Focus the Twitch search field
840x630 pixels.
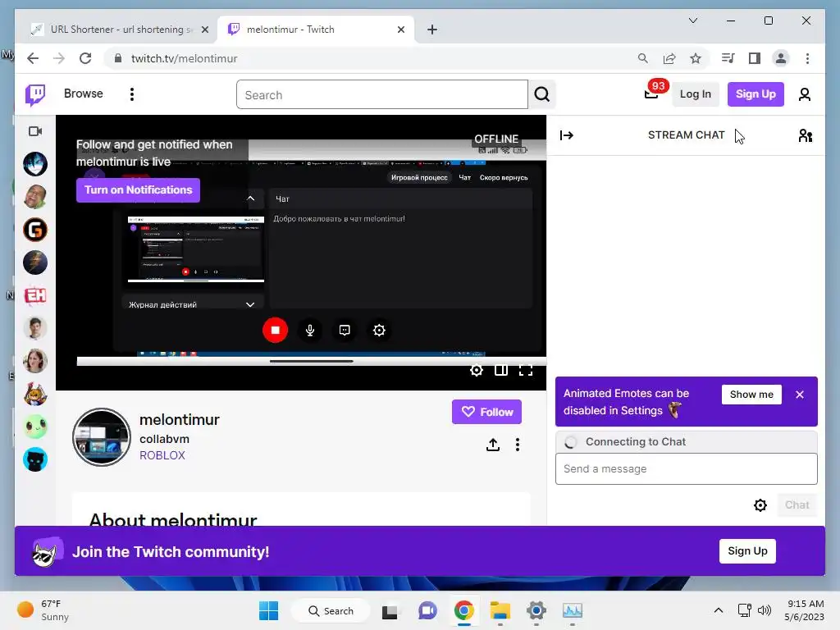[x=382, y=94]
